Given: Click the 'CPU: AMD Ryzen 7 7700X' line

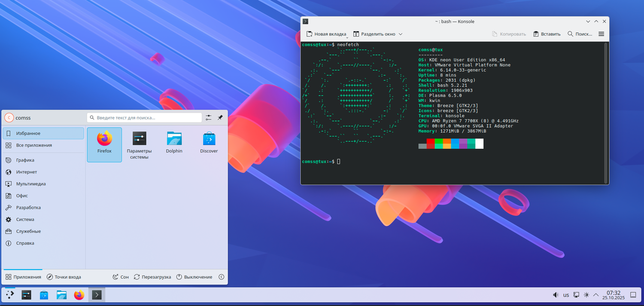Looking at the screenshot, I should (468, 121).
